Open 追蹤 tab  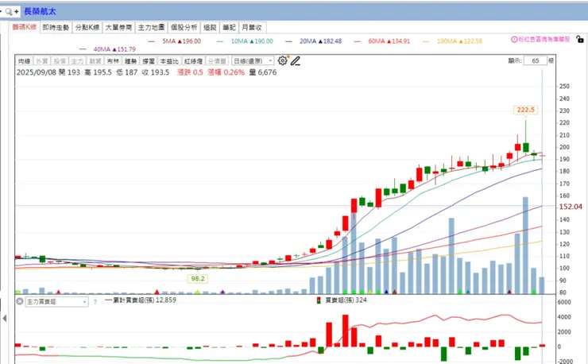(210, 27)
